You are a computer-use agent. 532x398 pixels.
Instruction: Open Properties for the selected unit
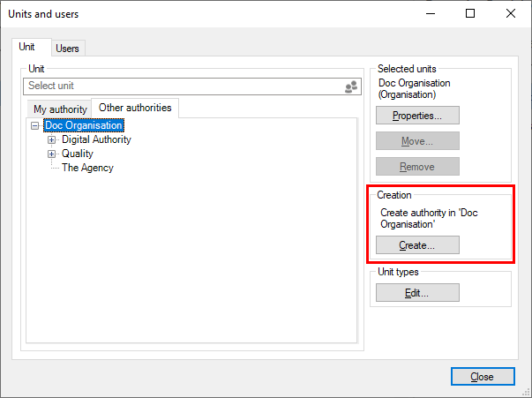(417, 116)
